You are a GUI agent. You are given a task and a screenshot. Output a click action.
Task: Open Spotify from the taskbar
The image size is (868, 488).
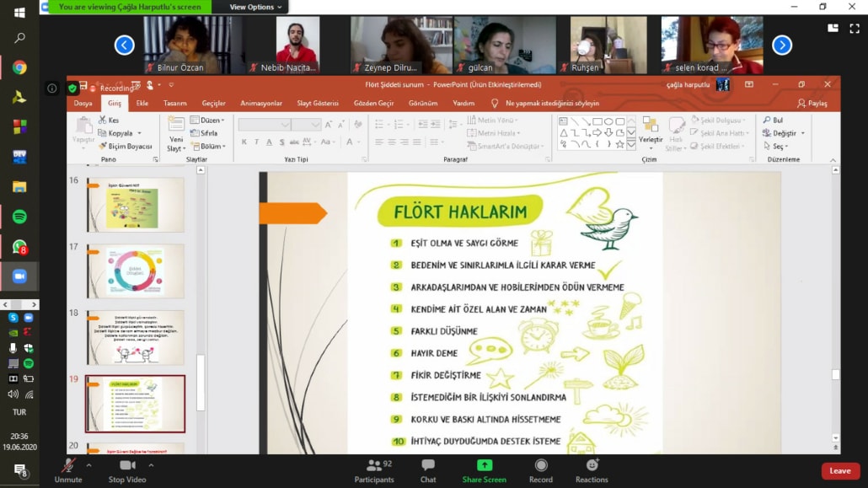(x=19, y=217)
